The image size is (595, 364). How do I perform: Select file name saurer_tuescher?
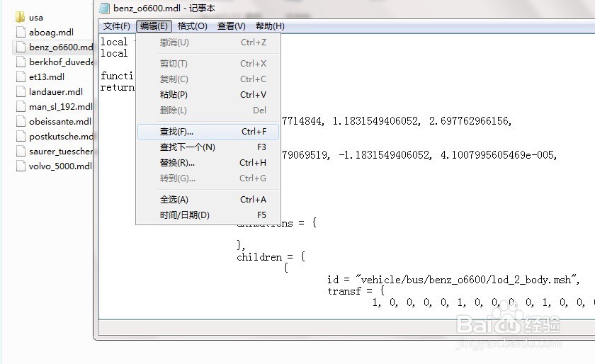(61, 151)
